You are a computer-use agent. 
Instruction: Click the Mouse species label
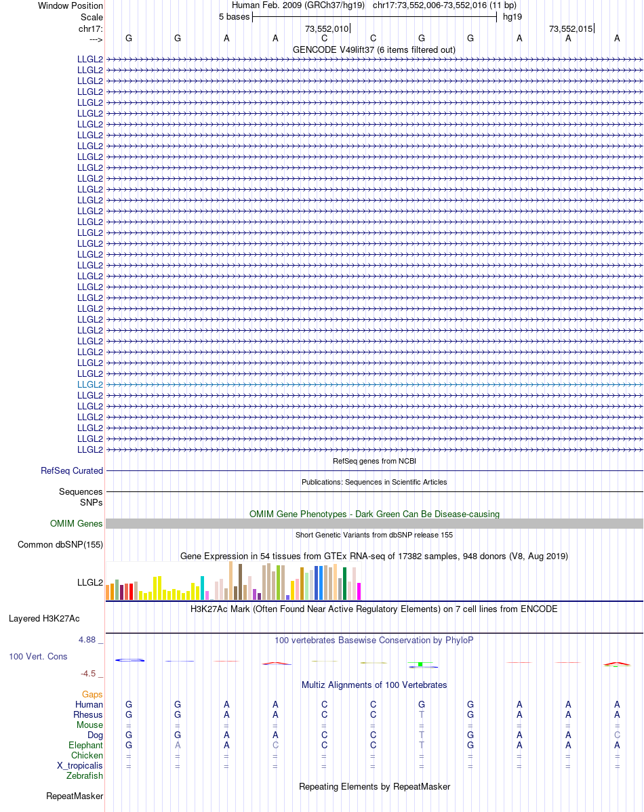89,725
